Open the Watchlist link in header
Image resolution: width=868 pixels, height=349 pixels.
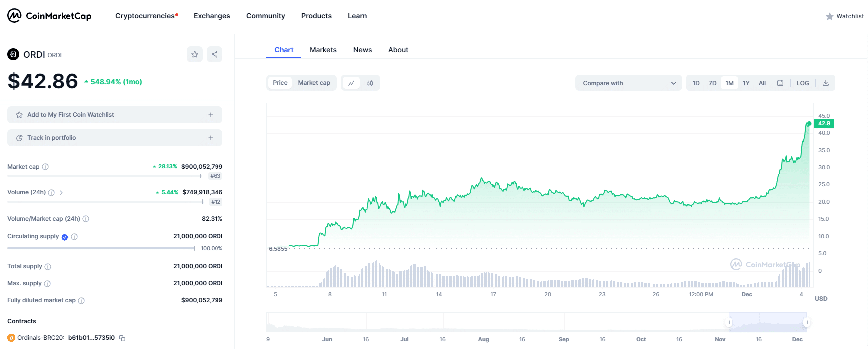(845, 16)
